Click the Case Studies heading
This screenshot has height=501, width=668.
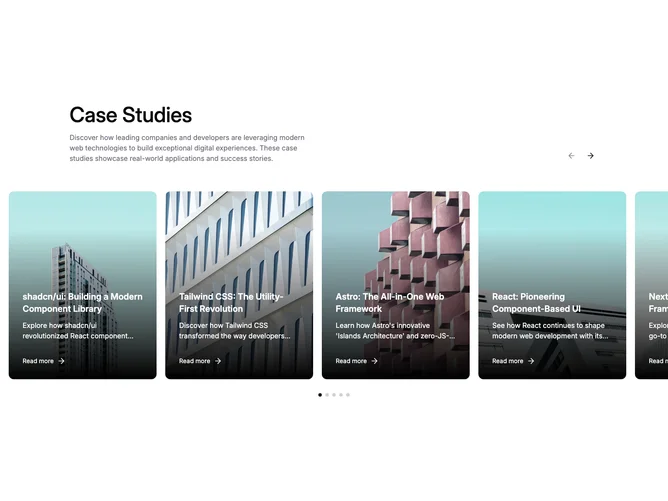click(x=131, y=115)
